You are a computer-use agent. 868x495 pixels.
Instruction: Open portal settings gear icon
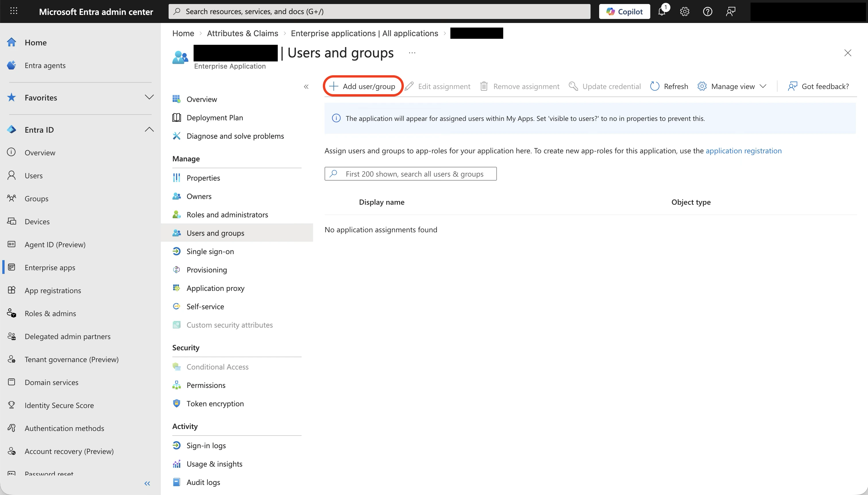pos(684,11)
